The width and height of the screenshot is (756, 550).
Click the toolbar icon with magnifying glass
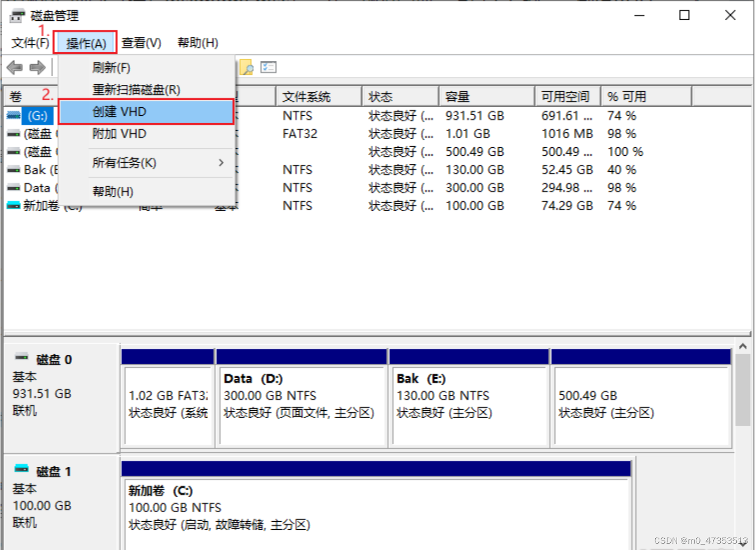pyautogui.click(x=246, y=67)
